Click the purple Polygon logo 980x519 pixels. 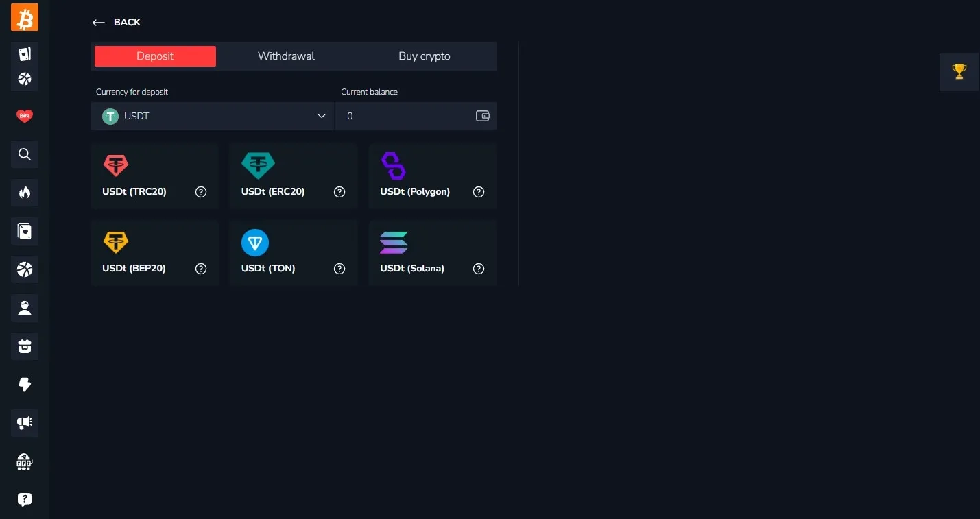pyautogui.click(x=393, y=165)
